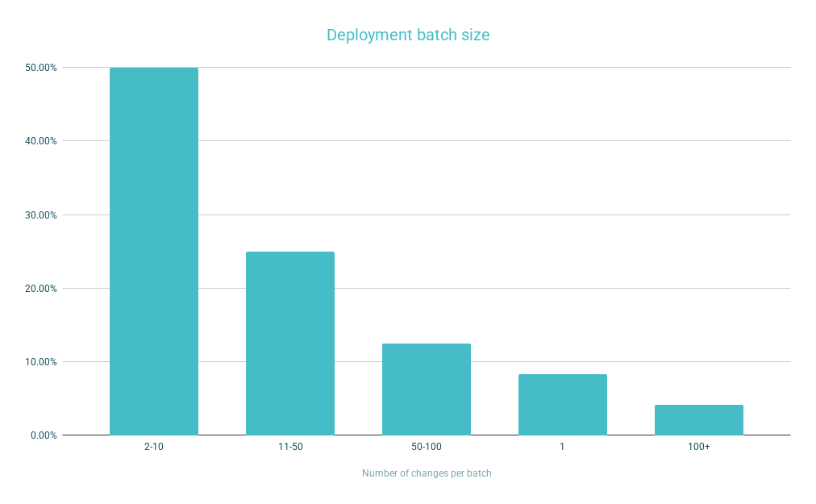The height and width of the screenshot is (504, 816).
Task: Click the "1" category label
Action: 562,447
